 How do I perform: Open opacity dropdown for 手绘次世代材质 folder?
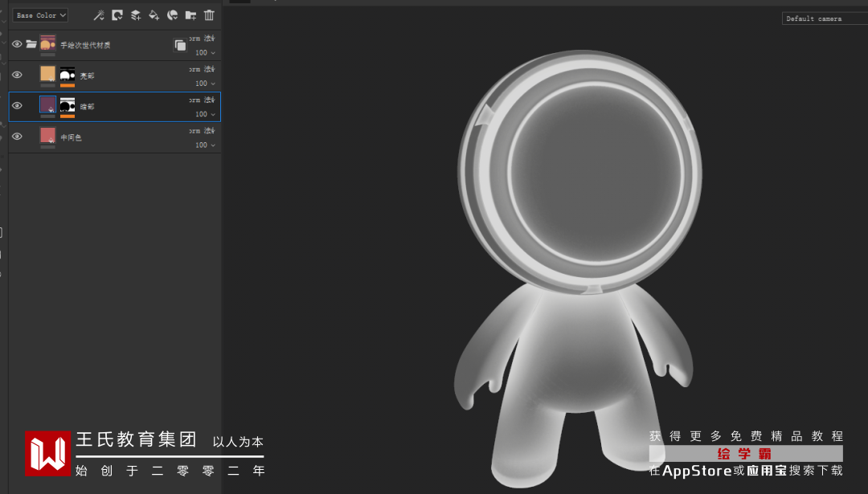[206, 52]
